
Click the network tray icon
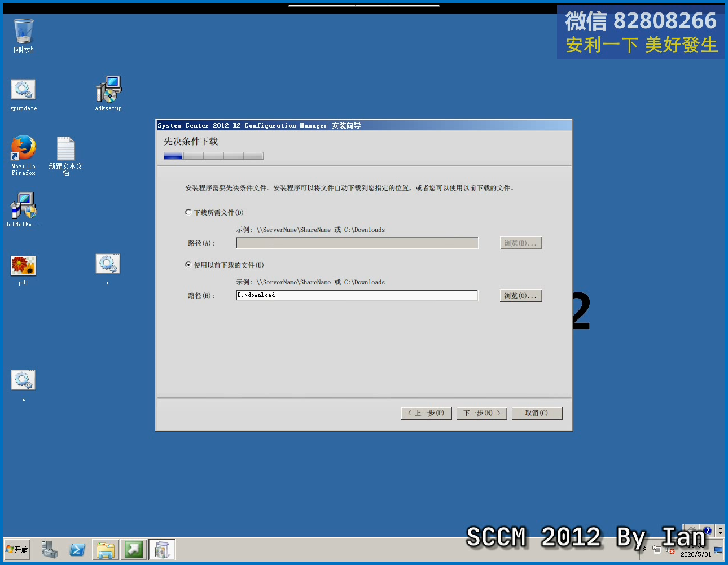(x=657, y=549)
